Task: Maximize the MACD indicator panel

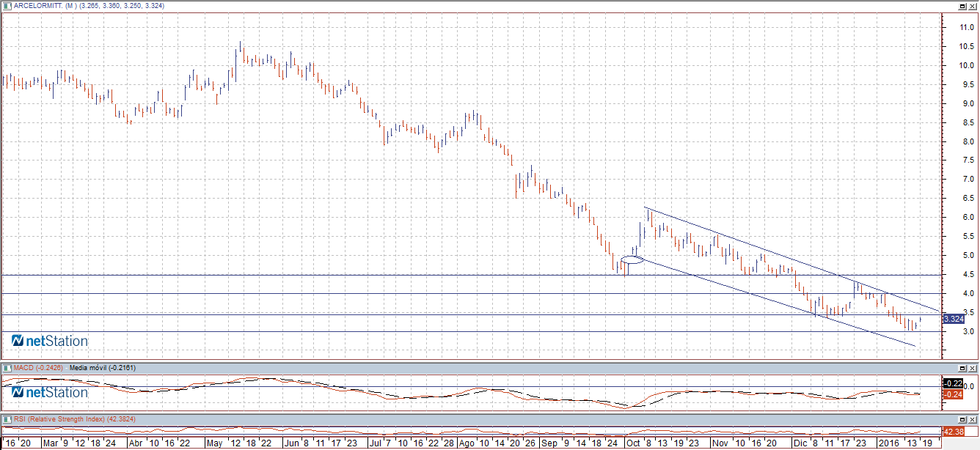Action: coord(962,367)
